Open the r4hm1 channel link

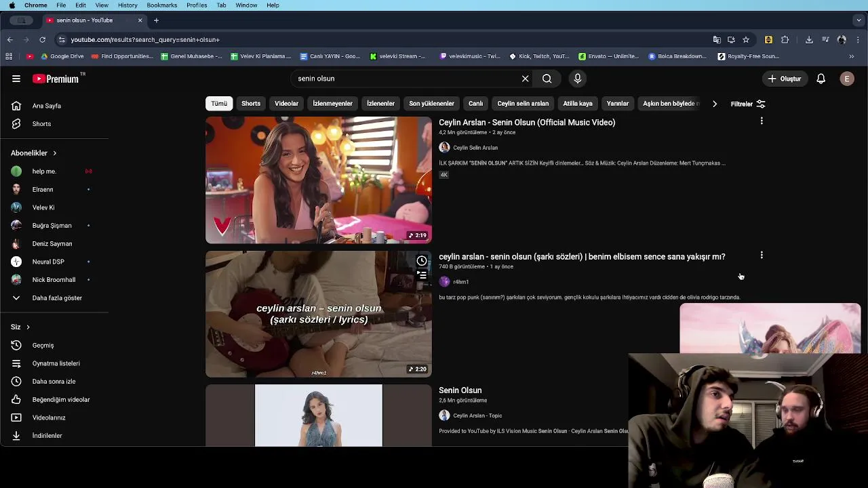[x=460, y=282]
